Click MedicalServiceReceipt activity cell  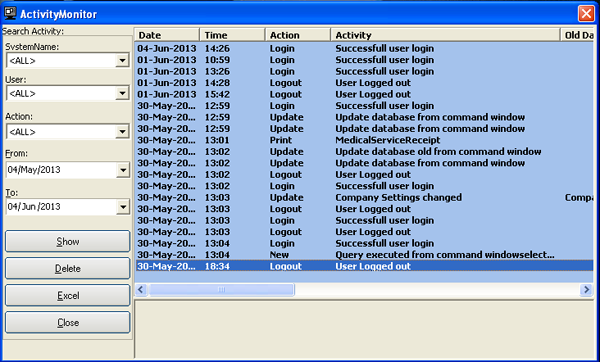(388, 140)
